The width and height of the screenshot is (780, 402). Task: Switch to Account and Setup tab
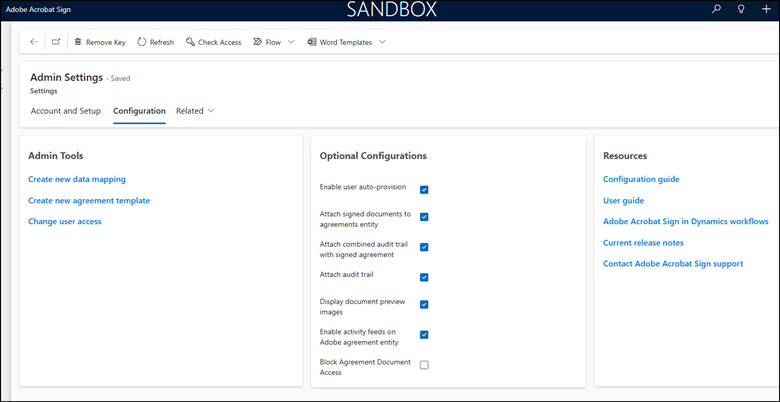pyautogui.click(x=66, y=111)
